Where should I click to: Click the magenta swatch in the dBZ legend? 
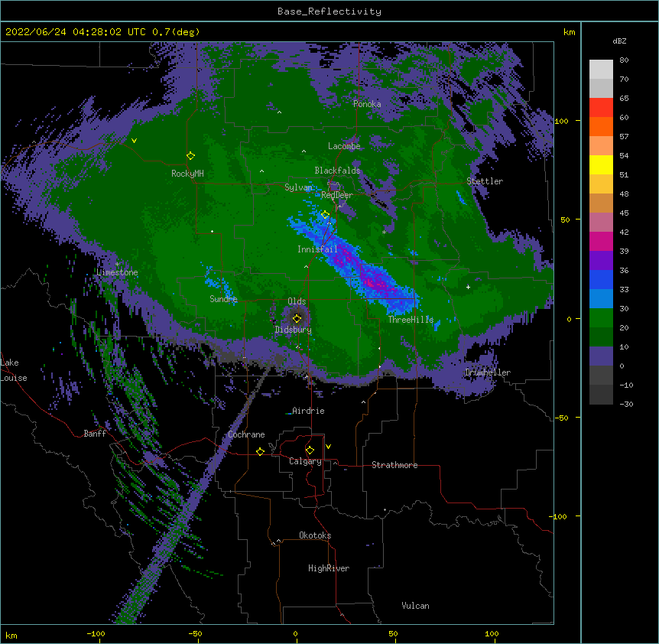point(601,241)
